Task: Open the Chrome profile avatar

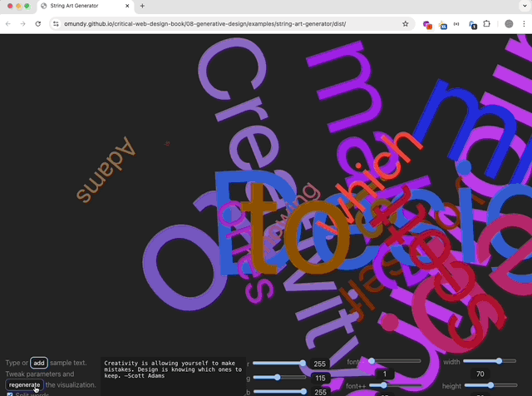Action: tap(509, 24)
